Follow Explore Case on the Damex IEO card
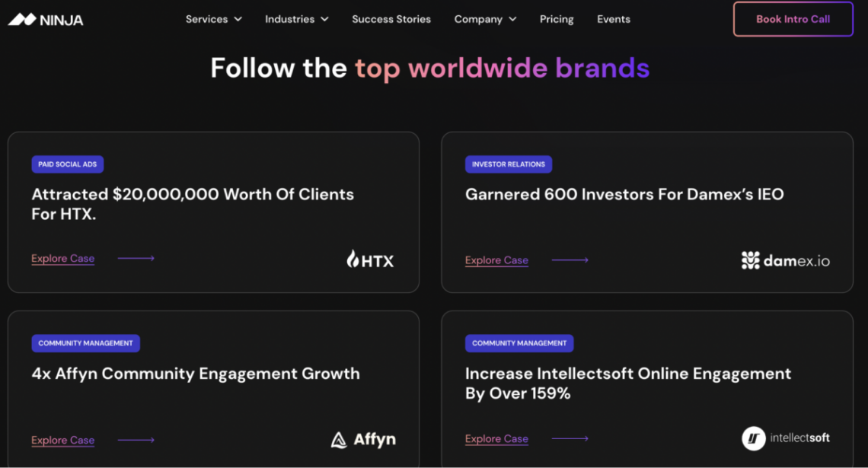Screen dimensions: 868x468 pyautogui.click(x=496, y=259)
